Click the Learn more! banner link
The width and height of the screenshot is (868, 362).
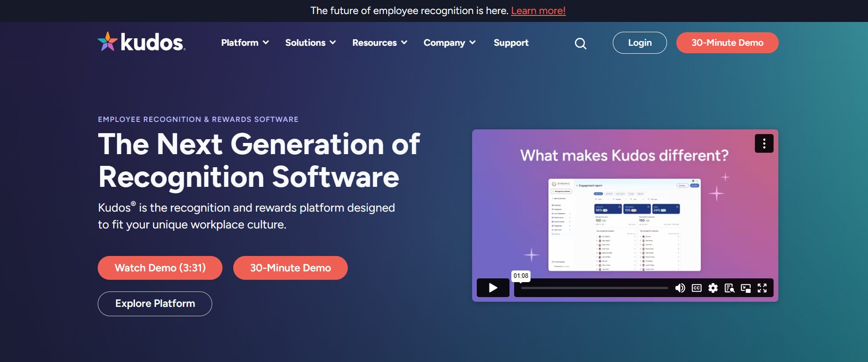[x=538, y=11]
